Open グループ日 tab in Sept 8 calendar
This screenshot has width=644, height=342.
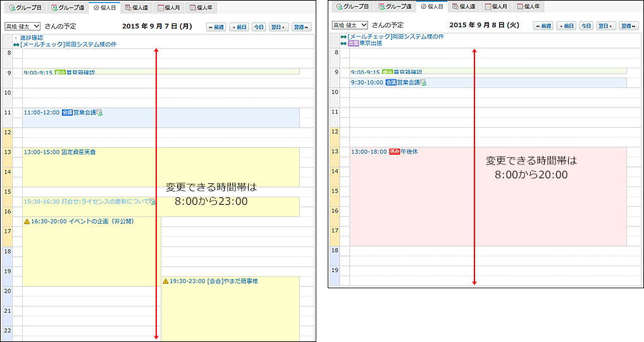(353, 6)
